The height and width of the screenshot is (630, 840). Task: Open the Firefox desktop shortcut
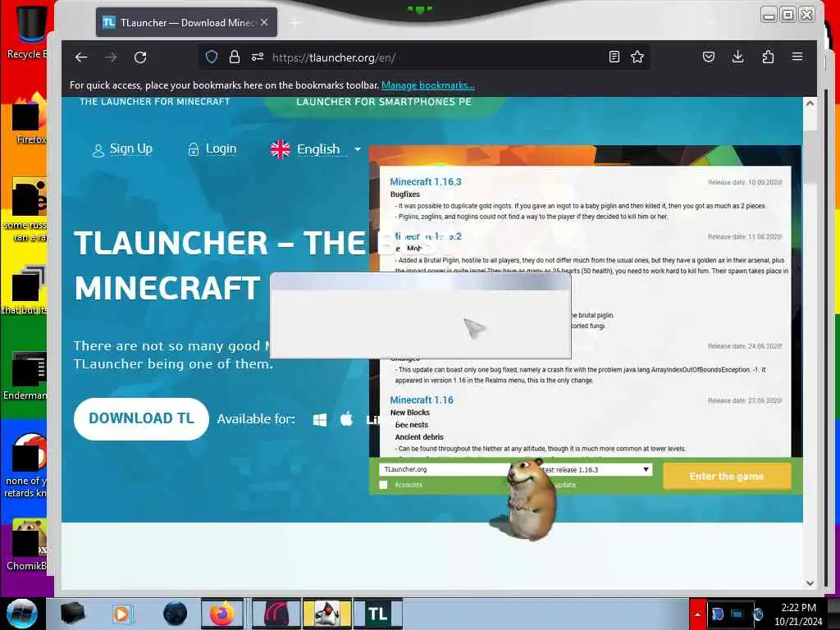pos(30,119)
